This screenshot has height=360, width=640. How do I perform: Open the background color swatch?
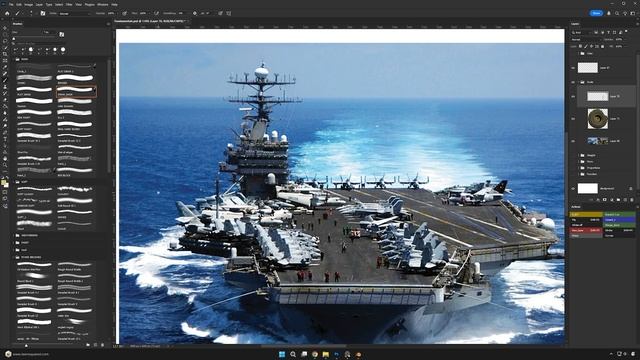pyautogui.click(x=7, y=186)
